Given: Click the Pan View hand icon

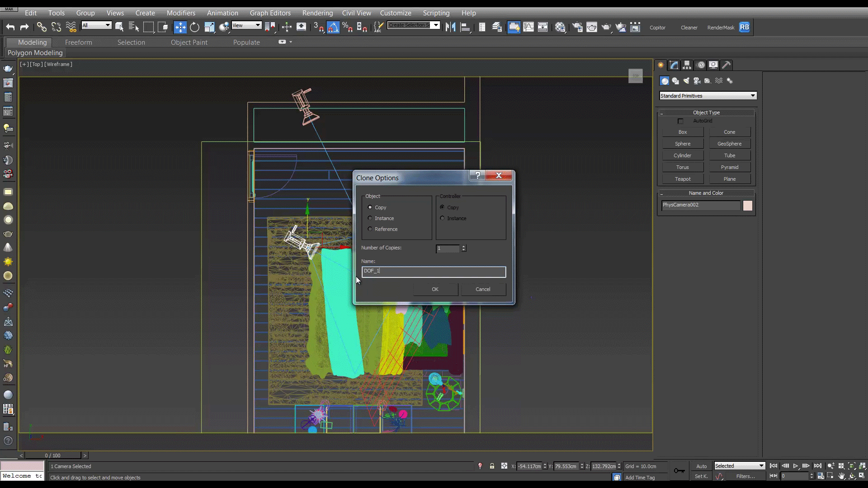Looking at the screenshot, I should point(841,476).
